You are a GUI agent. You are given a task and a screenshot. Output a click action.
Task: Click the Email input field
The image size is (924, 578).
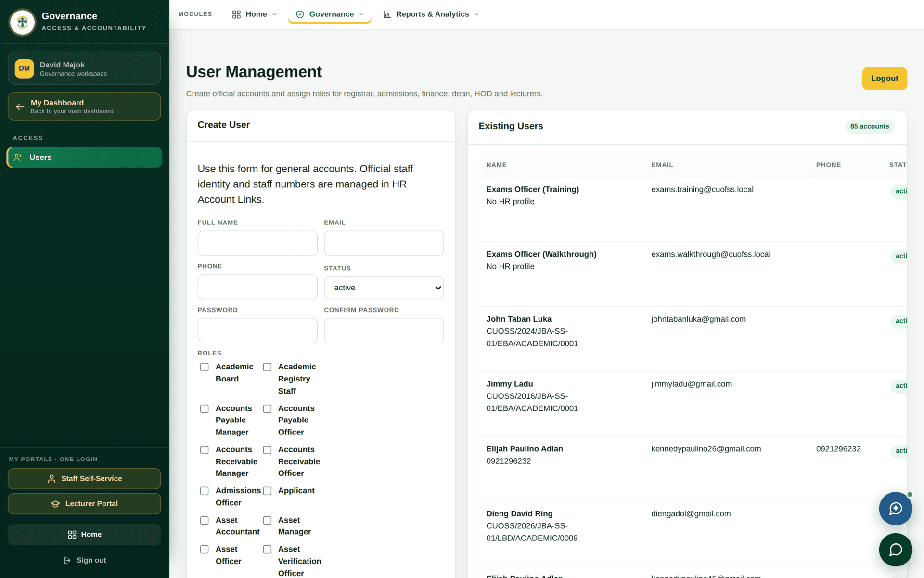pos(384,243)
